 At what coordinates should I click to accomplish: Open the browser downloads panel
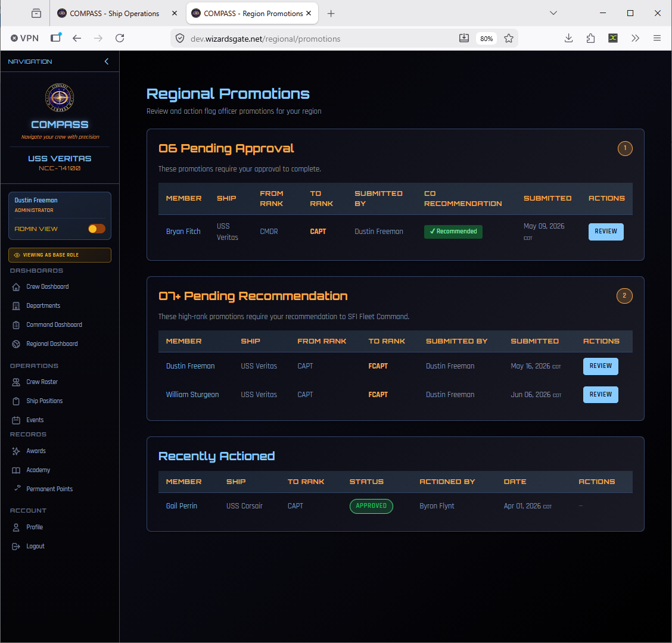[x=569, y=38]
